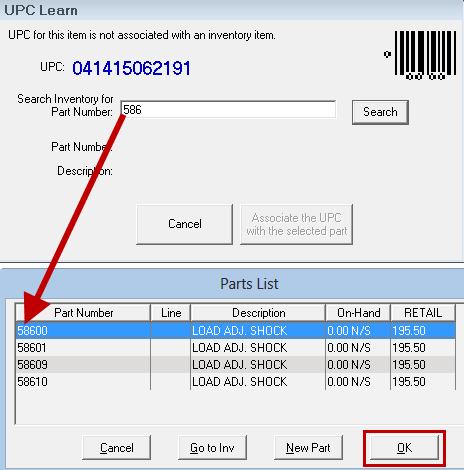Image resolution: width=464 pixels, height=470 pixels.
Task: Focus the Part Number search field
Action: pyautogui.click(x=228, y=110)
